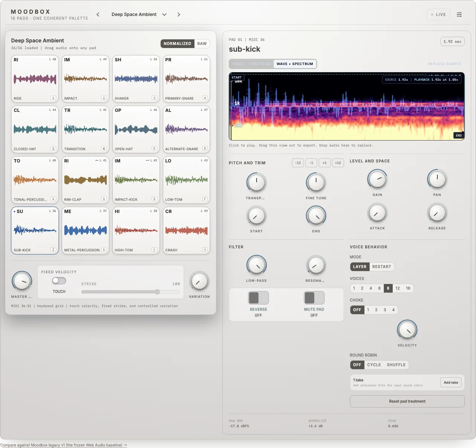Switch pad view to RAW
The height and width of the screenshot is (448, 476).
coord(202,43)
